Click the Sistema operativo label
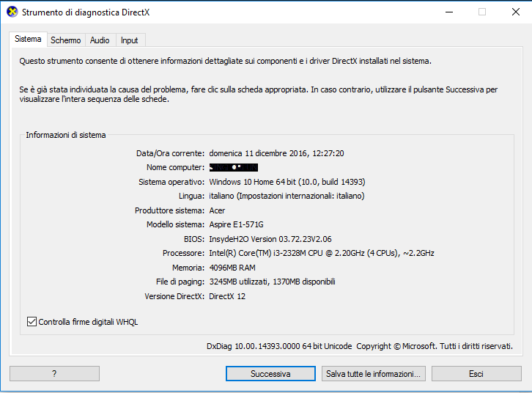 [171, 182]
